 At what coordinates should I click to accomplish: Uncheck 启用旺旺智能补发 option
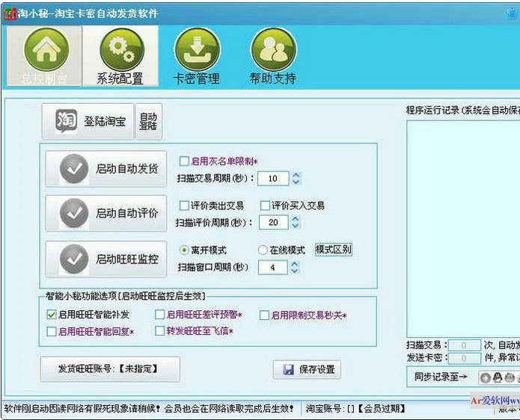coord(52,315)
